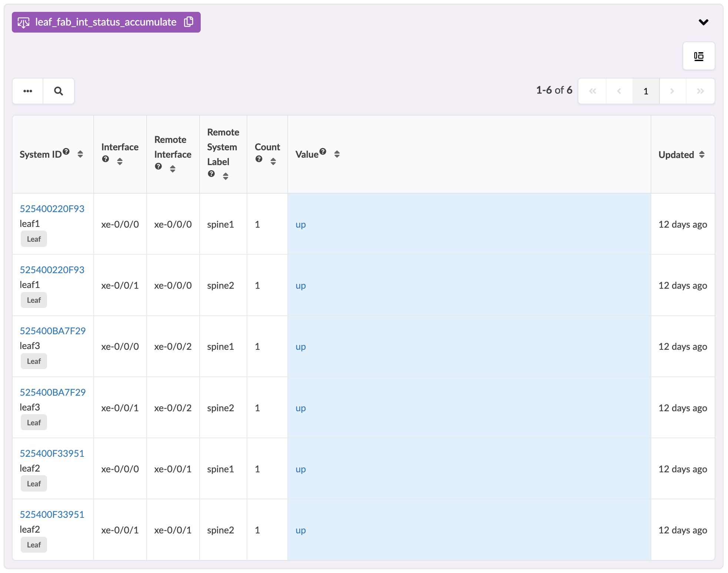This screenshot has width=728, height=573.
Task: Sort table by System ID
Action: tap(80, 154)
